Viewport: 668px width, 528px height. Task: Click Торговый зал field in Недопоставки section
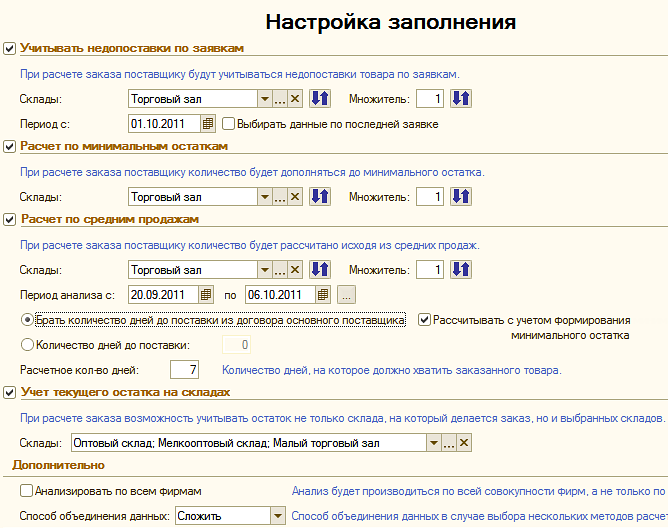pos(193,99)
